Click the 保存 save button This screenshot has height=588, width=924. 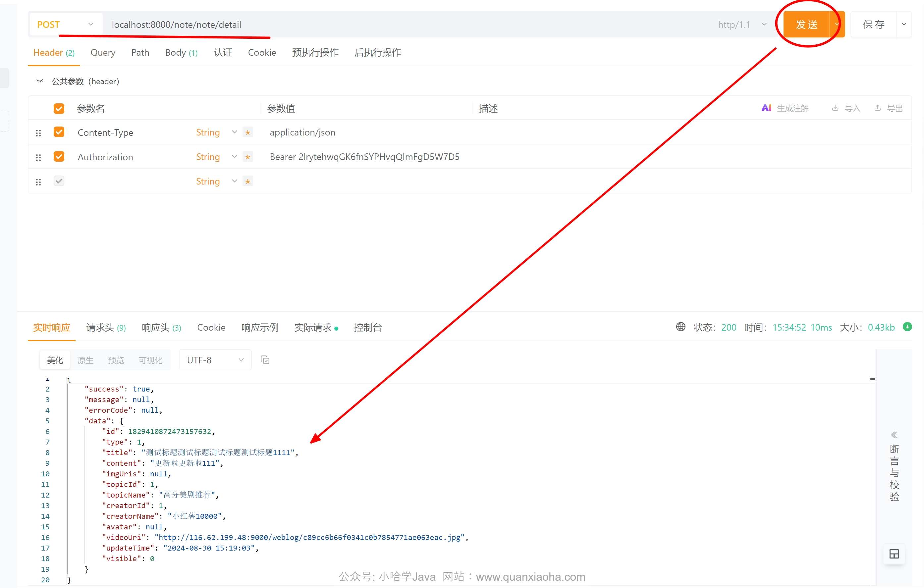[x=873, y=25]
